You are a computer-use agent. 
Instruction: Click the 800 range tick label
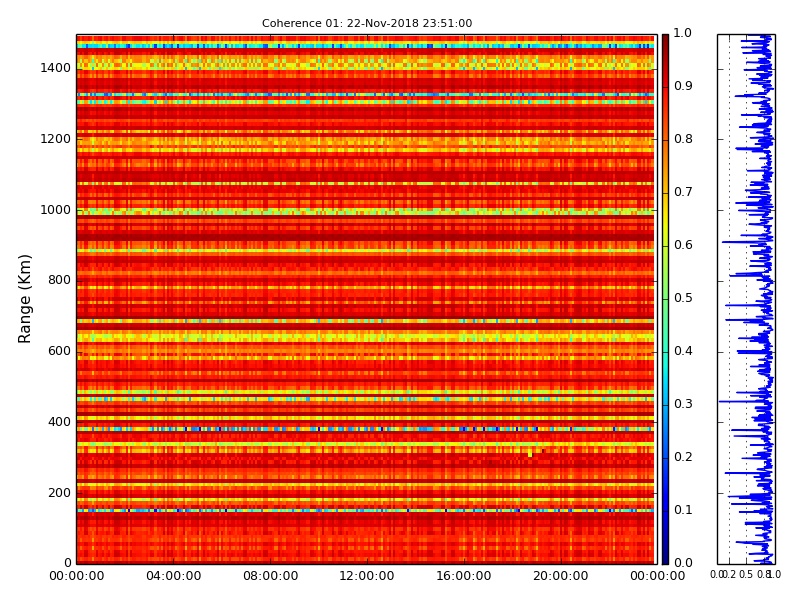pos(59,280)
